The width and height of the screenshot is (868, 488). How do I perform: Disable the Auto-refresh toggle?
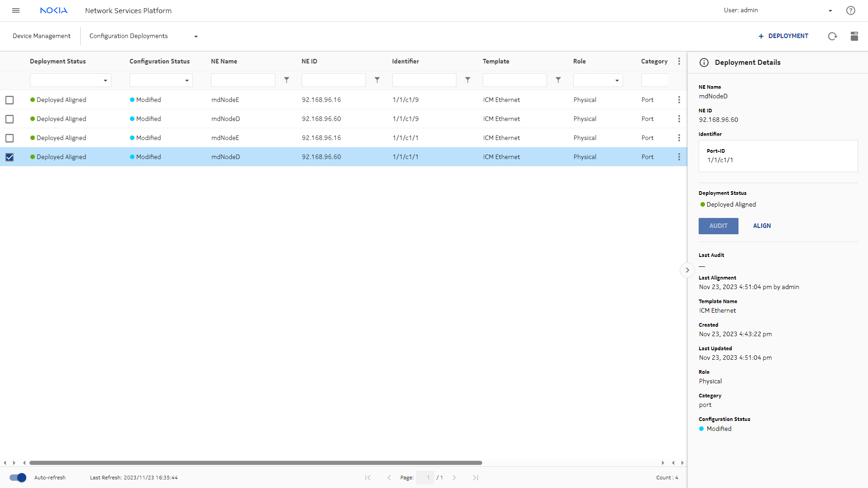pyautogui.click(x=18, y=478)
